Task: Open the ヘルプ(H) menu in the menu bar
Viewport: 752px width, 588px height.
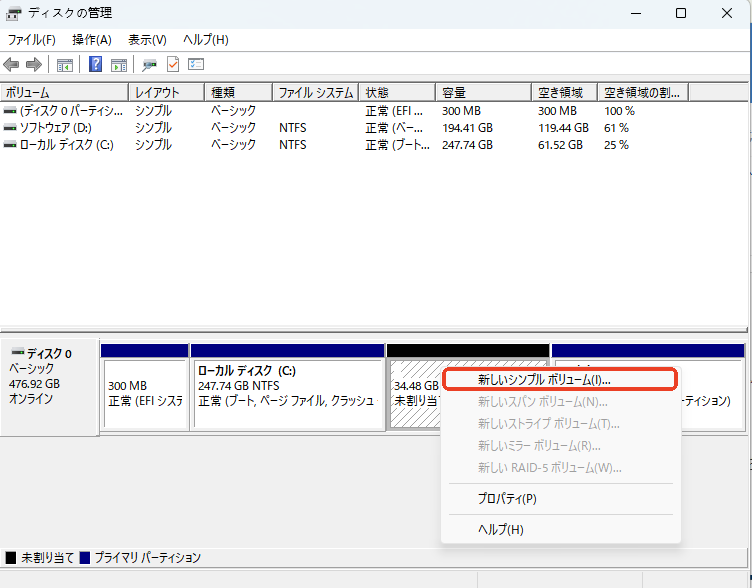Action: pyautogui.click(x=206, y=40)
